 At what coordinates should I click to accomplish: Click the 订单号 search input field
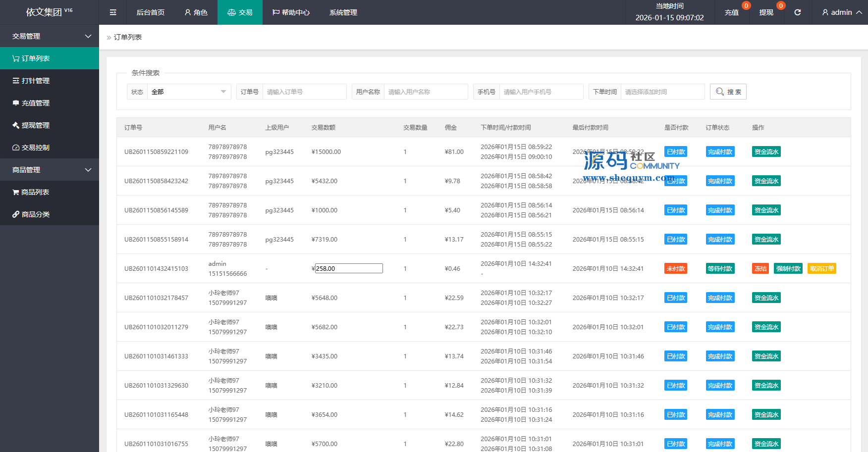tap(304, 92)
